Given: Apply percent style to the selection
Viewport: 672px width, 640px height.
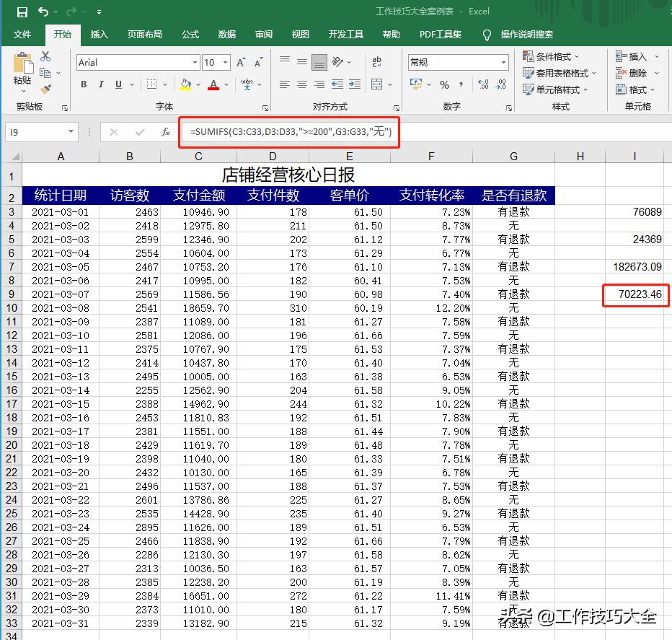Looking at the screenshot, I should coord(444,83).
